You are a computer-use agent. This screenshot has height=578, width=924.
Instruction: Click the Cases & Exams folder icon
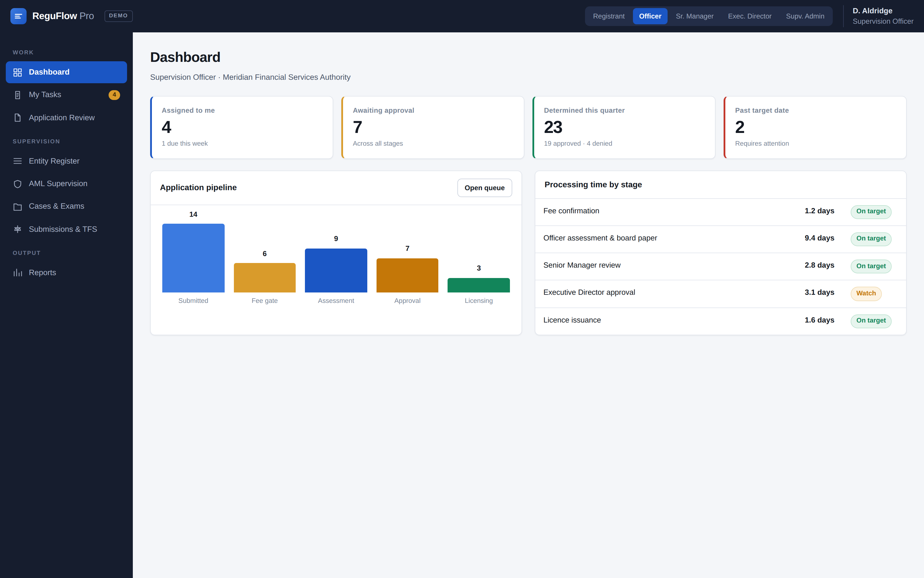(18, 207)
